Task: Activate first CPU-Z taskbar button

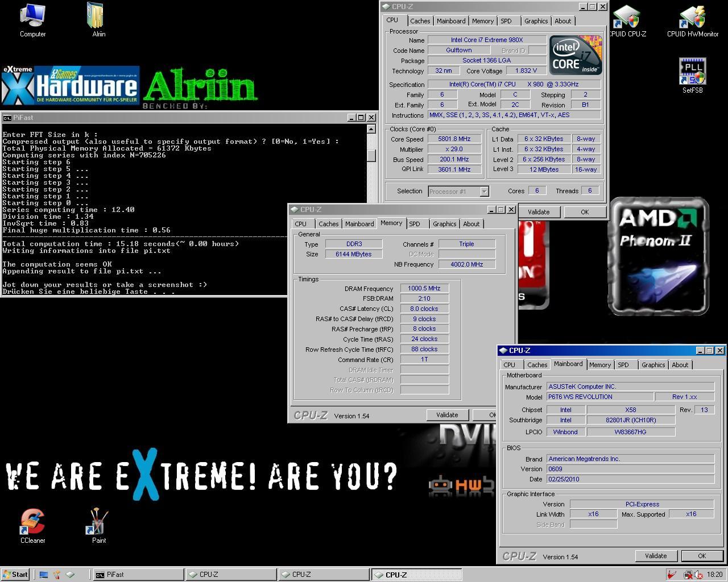Action: pos(231,575)
